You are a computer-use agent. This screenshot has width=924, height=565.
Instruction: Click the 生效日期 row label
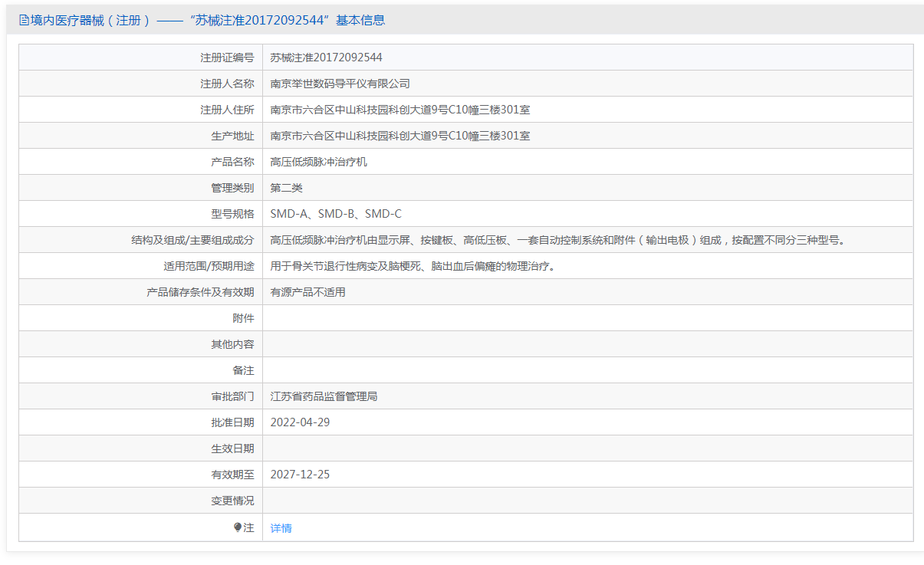(x=232, y=448)
